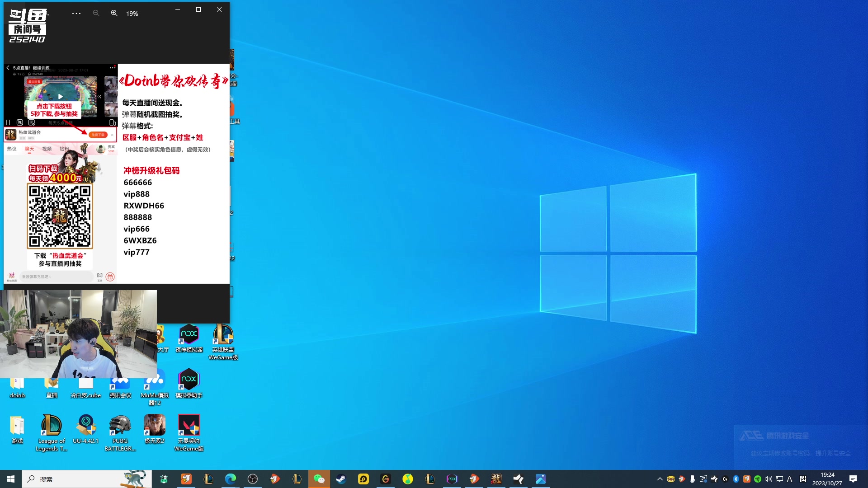This screenshot has width=868, height=488.
Task: Click the 聊天 tab in the image
Action: [x=29, y=149]
